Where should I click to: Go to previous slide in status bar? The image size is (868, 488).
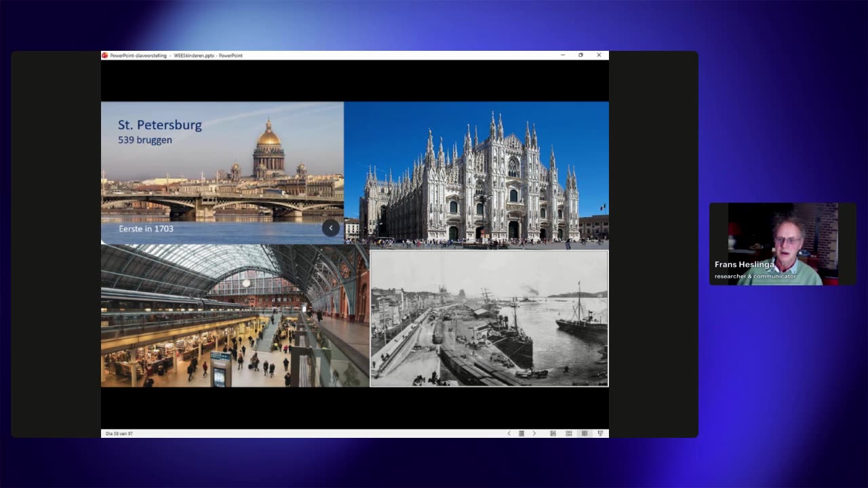click(x=509, y=433)
